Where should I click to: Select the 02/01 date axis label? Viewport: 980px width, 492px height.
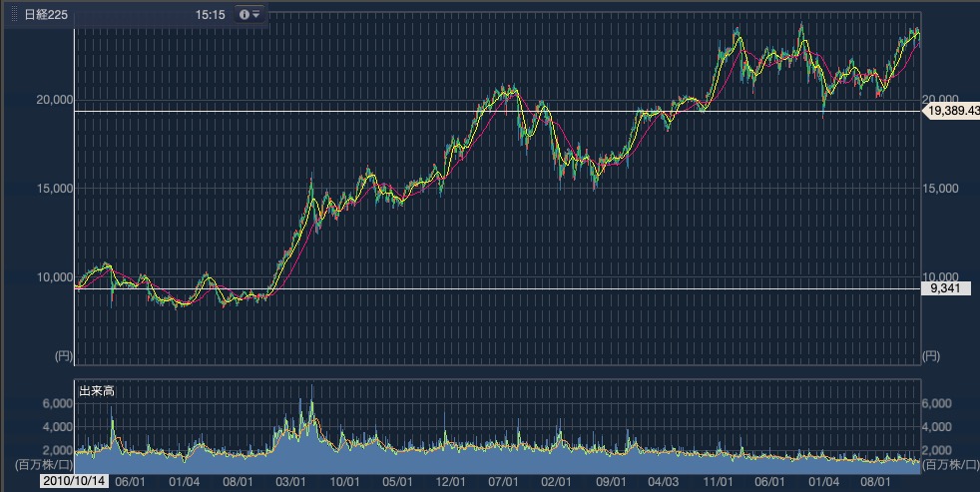click(557, 480)
